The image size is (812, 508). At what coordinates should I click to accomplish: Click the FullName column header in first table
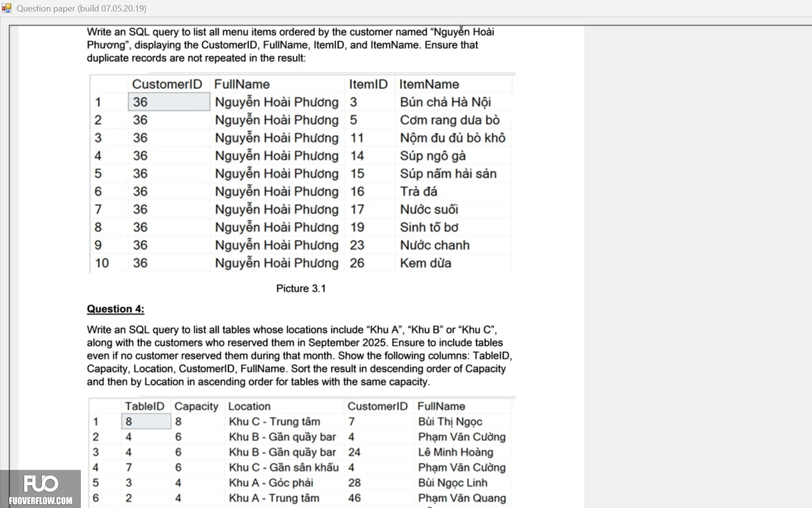pos(242,84)
